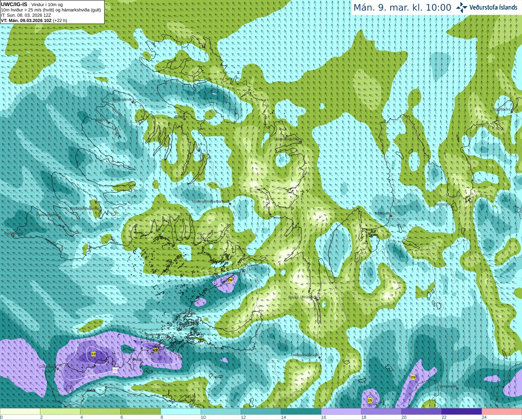The image size is (522, 420).
Task: Click the 'Bergstaðir' station label
Action: click(x=443, y=204)
